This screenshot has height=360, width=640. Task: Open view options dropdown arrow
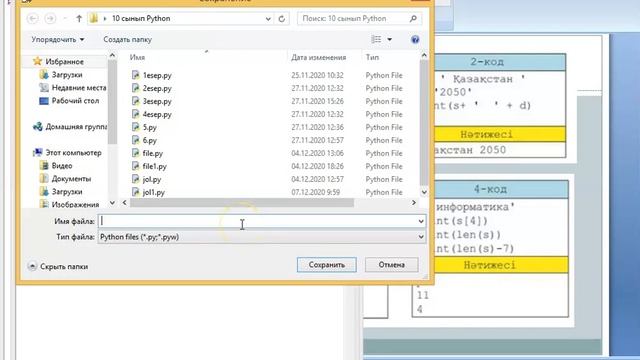pyautogui.click(x=389, y=40)
